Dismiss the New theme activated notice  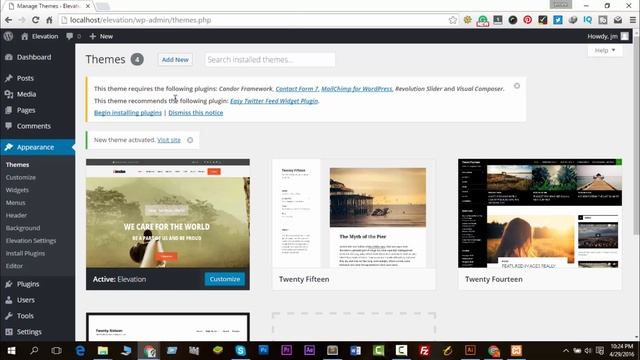point(190,140)
